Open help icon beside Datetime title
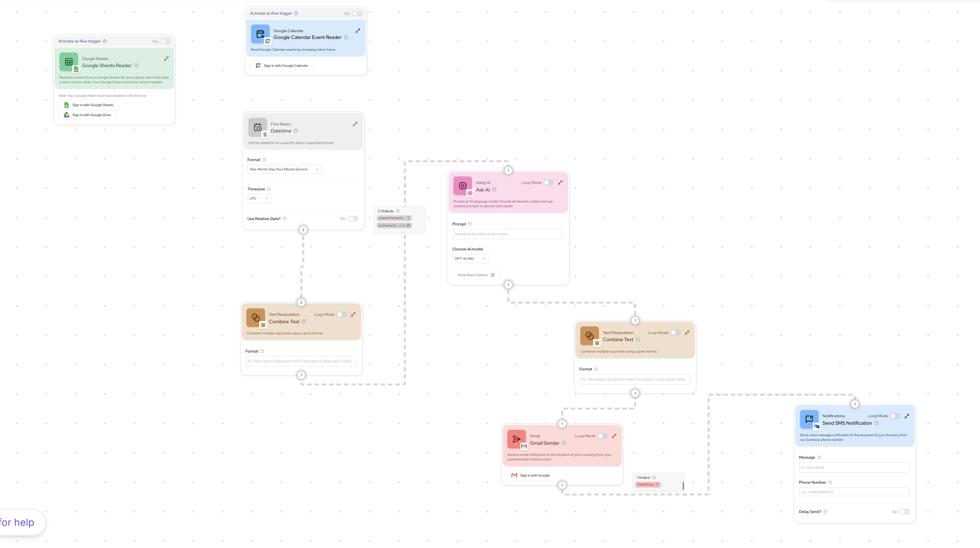980x548 pixels. [x=296, y=131]
